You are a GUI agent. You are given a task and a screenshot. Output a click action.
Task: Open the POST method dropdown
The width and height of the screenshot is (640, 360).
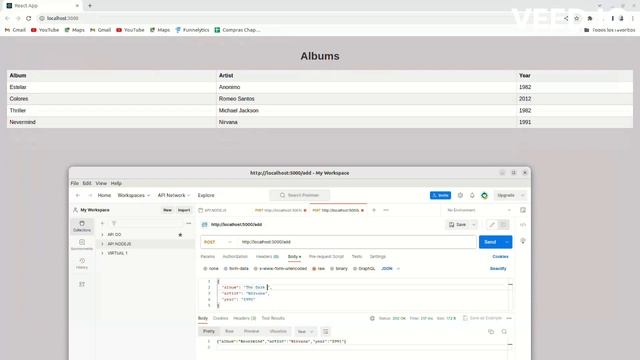tap(218, 242)
